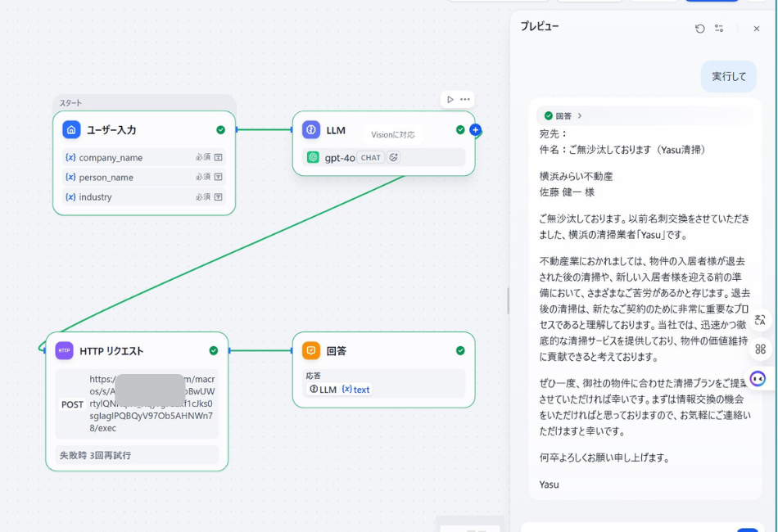Viewport: 778px width, 532px height.
Task: Click the purple HTTP リクエスト node icon
Action: [64, 351]
